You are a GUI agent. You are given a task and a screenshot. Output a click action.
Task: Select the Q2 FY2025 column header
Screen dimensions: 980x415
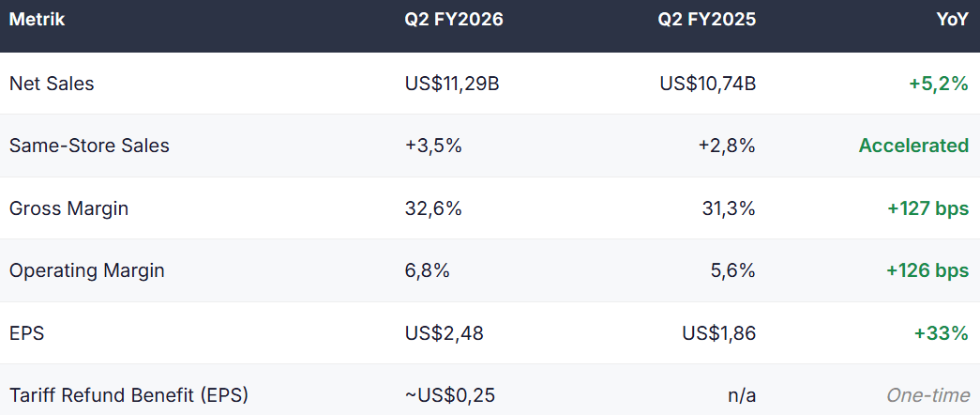click(x=707, y=20)
